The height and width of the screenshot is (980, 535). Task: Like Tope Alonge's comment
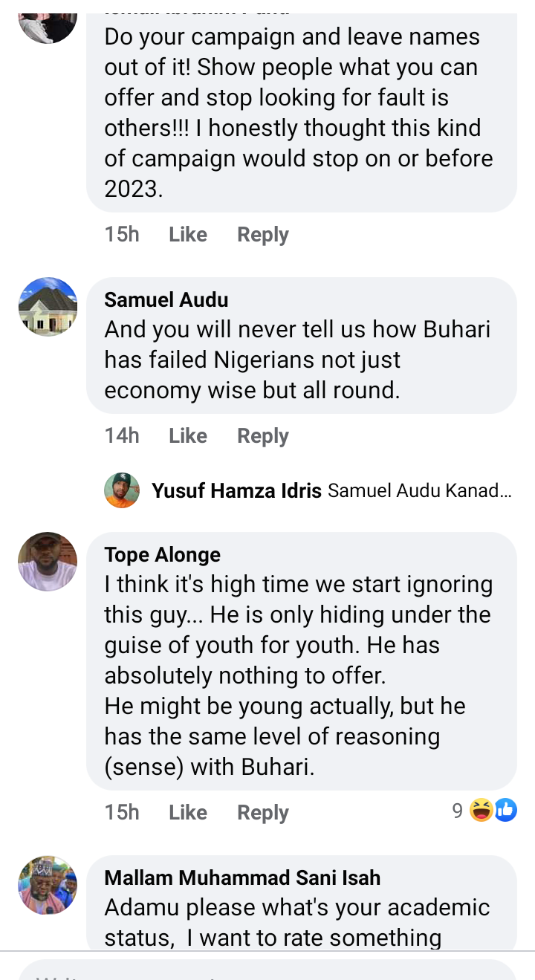click(x=187, y=812)
